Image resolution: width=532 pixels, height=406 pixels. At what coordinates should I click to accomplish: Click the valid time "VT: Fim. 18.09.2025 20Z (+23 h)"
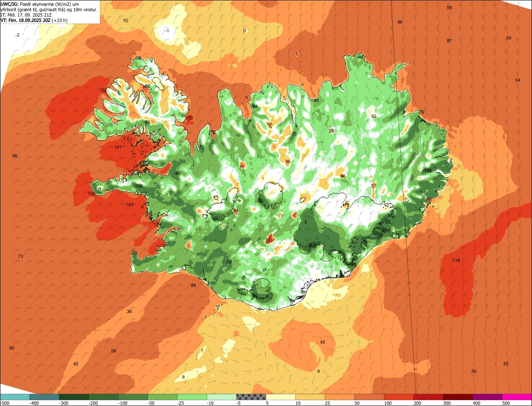34,20
